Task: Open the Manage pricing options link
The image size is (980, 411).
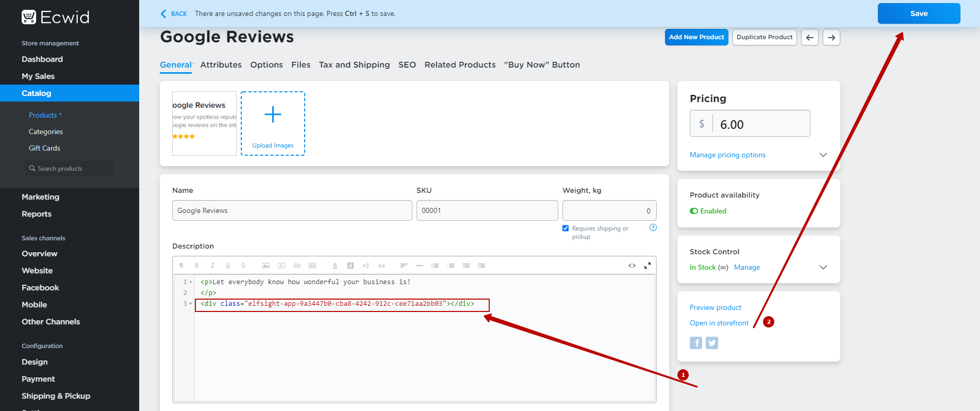Action: [x=727, y=155]
